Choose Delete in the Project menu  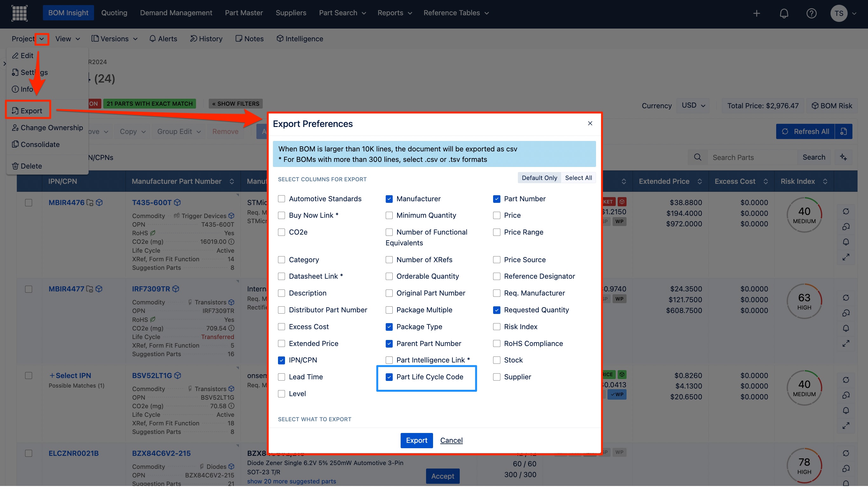[27, 166]
